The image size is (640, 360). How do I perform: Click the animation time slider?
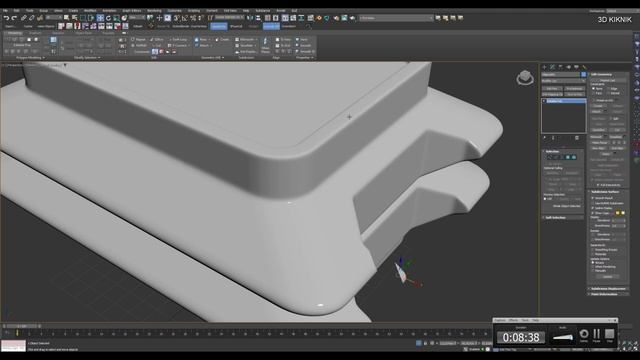(21, 326)
